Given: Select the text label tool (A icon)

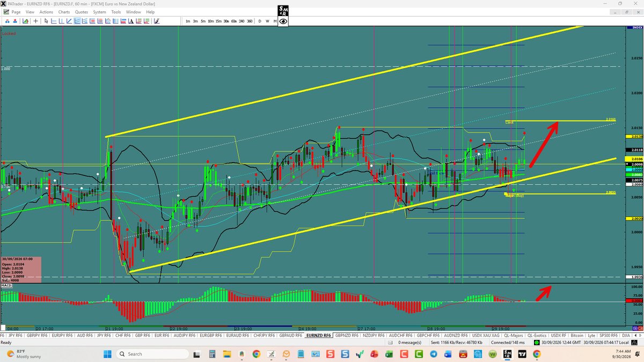Looking at the screenshot, I should point(131,21).
